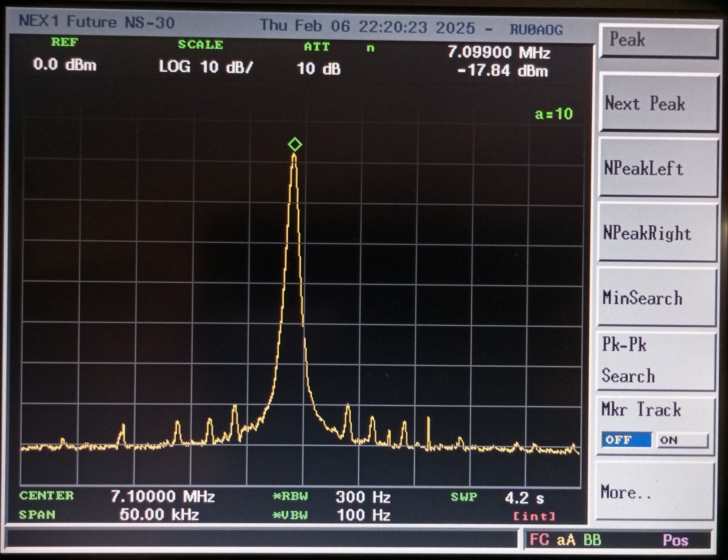Click the red [int] reference indicator
This screenshot has height=560, width=728.
[x=534, y=516]
